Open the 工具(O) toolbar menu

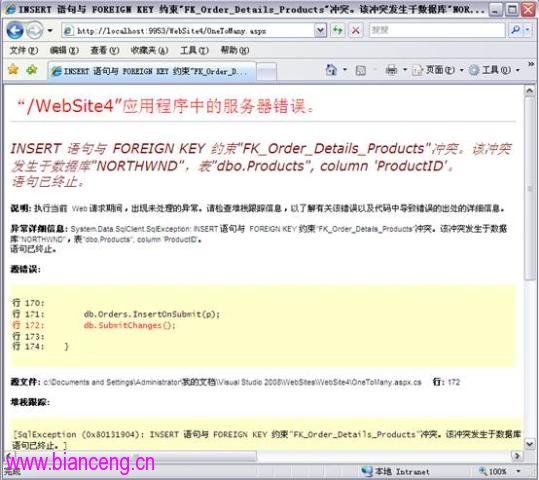point(494,70)
